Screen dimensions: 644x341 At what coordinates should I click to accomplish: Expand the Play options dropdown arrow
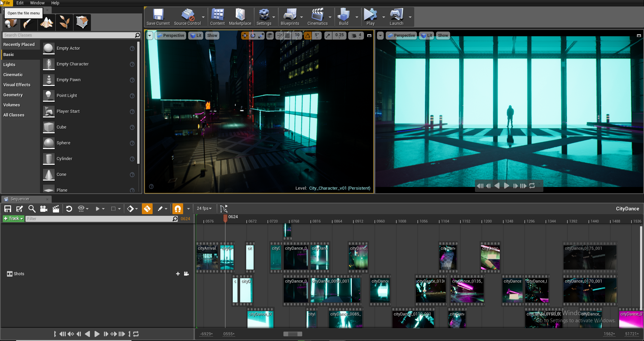pyautogui.click(x=384, y=17)
